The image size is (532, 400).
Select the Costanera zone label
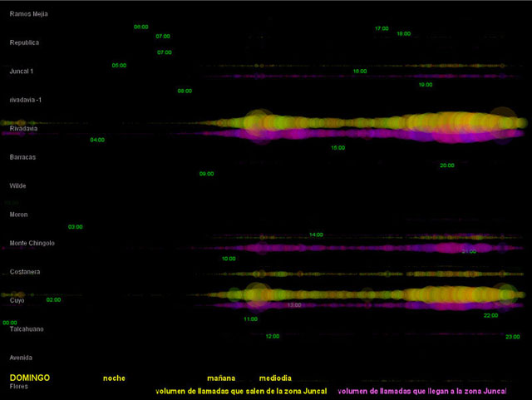(x=25, y=272)
